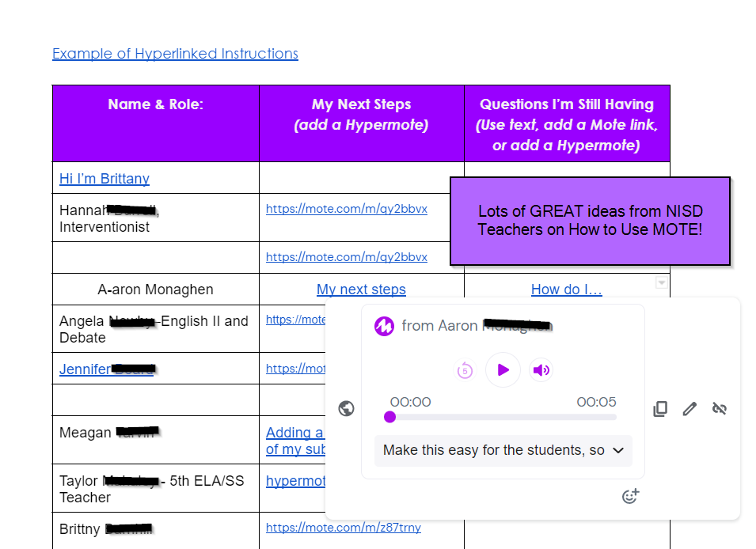
Task: Click the from Aaron sender label
Action: pyautogui.click(x=477, y=326)
